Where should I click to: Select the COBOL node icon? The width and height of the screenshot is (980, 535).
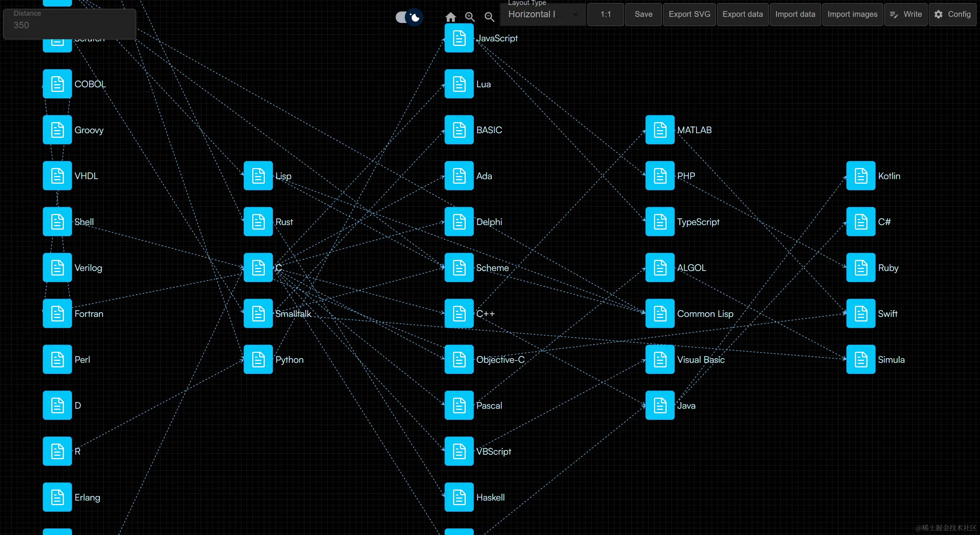[x=57, y=83]
